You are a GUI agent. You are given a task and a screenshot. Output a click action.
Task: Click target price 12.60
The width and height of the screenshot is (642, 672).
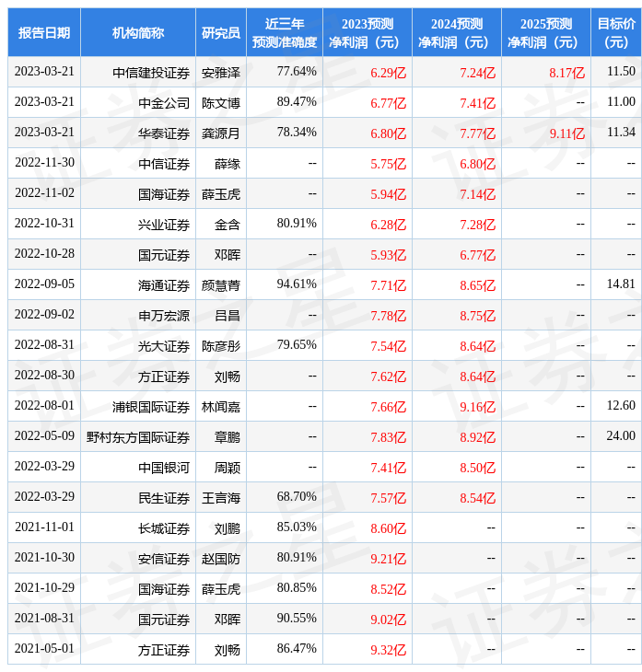[621, 406]
